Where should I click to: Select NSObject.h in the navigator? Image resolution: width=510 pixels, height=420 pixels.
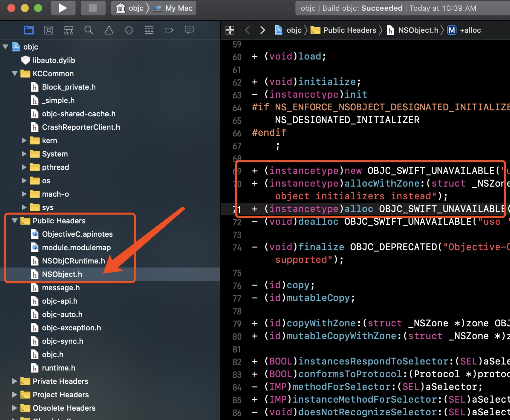(110, 274)
